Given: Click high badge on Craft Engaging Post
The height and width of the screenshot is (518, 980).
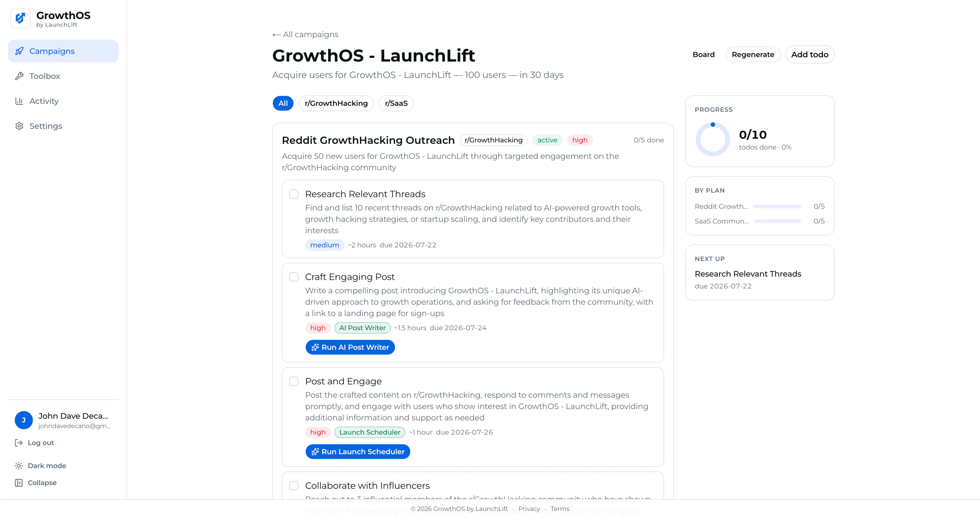Looking at the screenshot, I should coord(318,328).
